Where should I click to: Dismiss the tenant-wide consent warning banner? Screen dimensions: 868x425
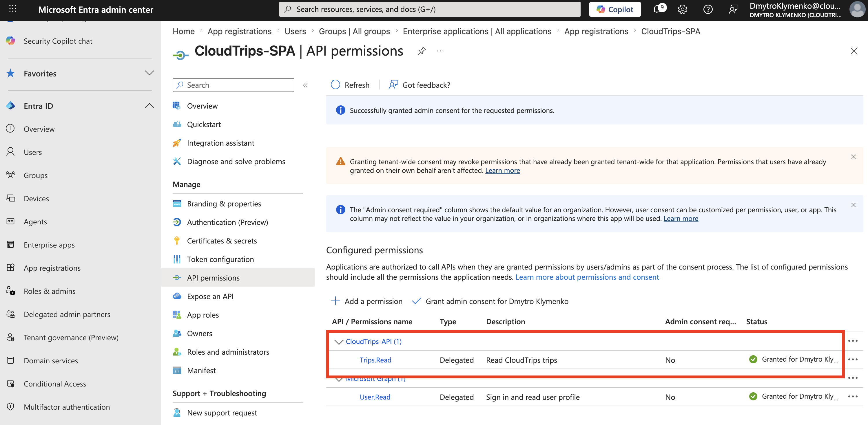[853, 157]
